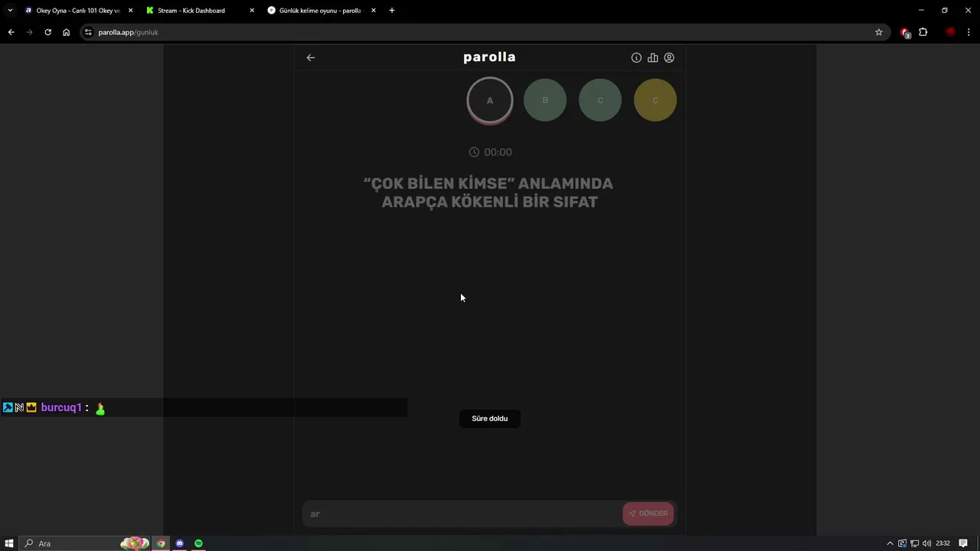Go back using parolla's header arrow
The height and width of the screenshot is (551, 980).
point(311,57)
